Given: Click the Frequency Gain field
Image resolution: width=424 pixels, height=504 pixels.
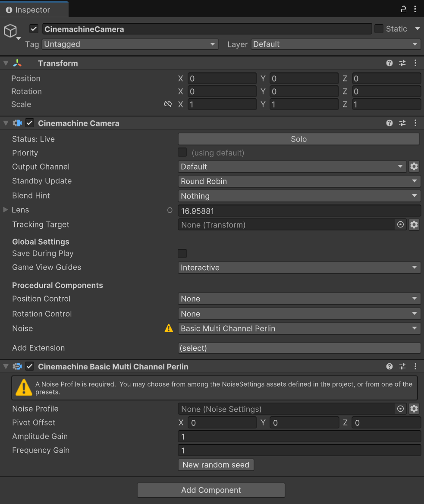Looking at the screenshot, I should pos(299,450).
